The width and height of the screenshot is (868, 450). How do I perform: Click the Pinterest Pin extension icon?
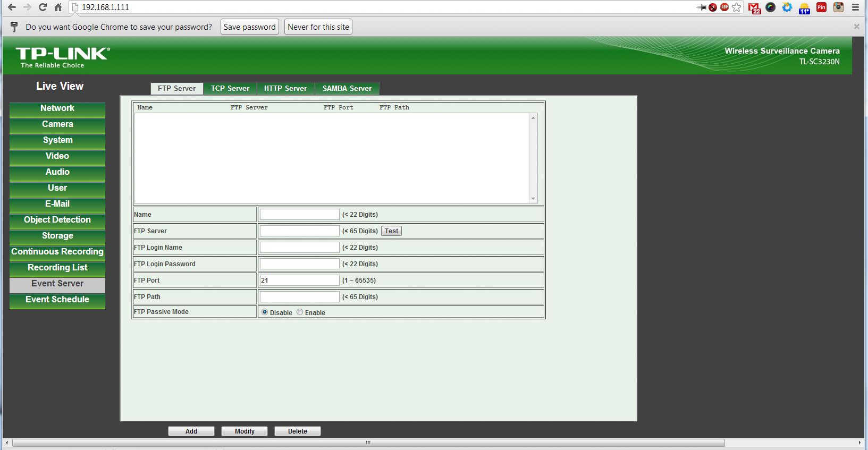(x=821, y=7)
